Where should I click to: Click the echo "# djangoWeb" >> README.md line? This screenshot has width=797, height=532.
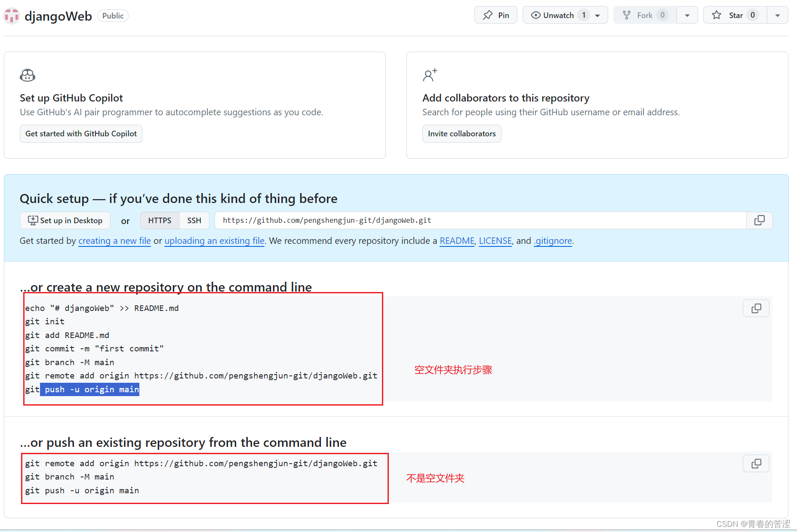[102, 308]
